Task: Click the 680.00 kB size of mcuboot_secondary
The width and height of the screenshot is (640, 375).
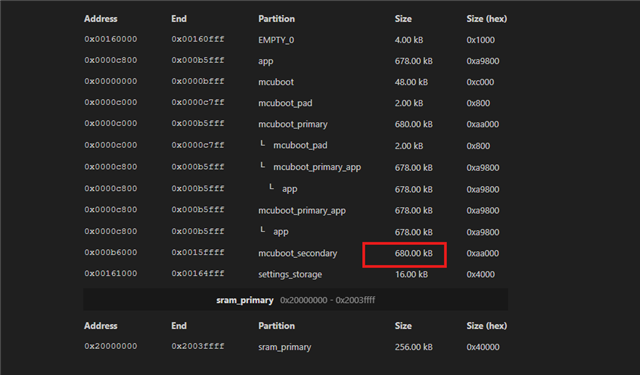Action: pos(413,253)
